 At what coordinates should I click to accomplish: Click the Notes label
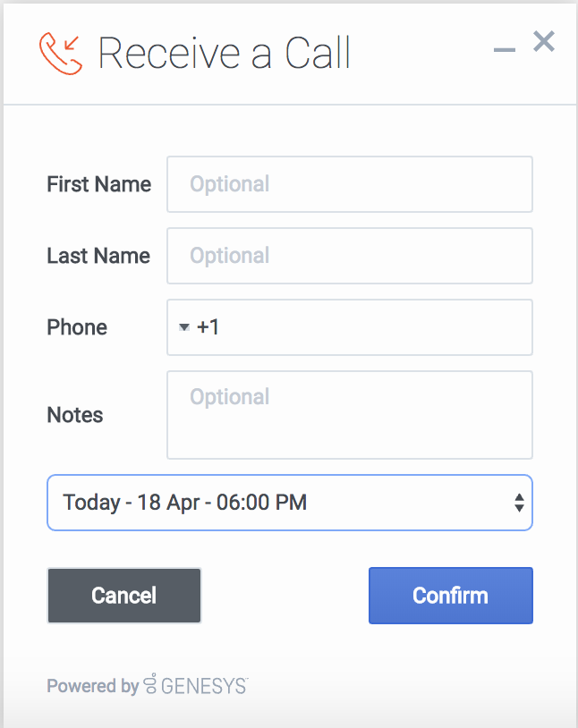[x=75, y=415]
